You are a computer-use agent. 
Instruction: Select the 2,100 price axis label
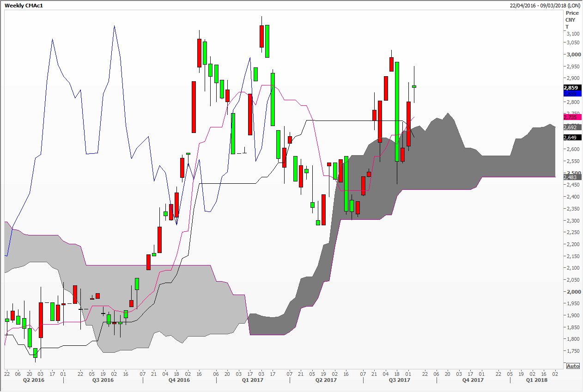point(573,268)
